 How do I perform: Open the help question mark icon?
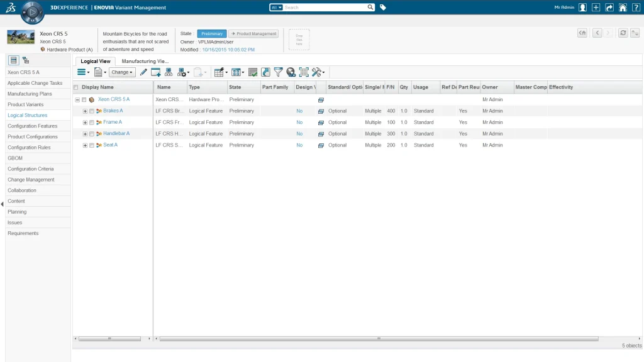(636, 8)
